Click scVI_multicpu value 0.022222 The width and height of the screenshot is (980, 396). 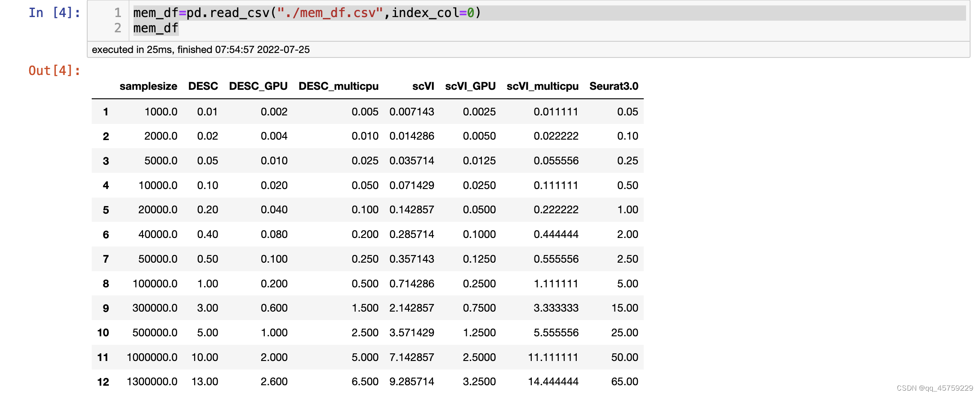coord(556,136)
